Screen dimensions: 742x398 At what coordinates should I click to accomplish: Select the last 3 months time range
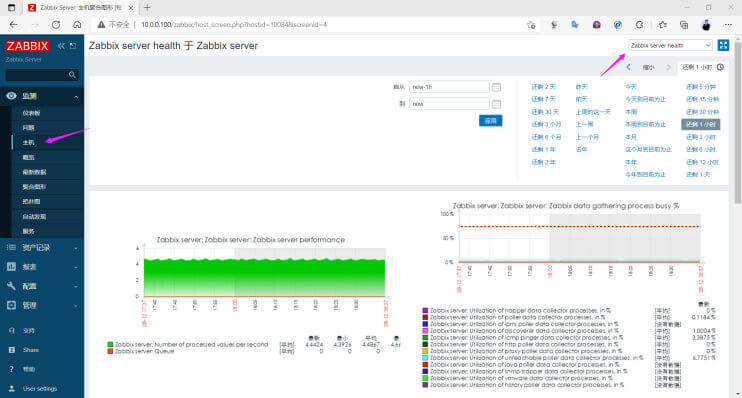tap(546, 124)
